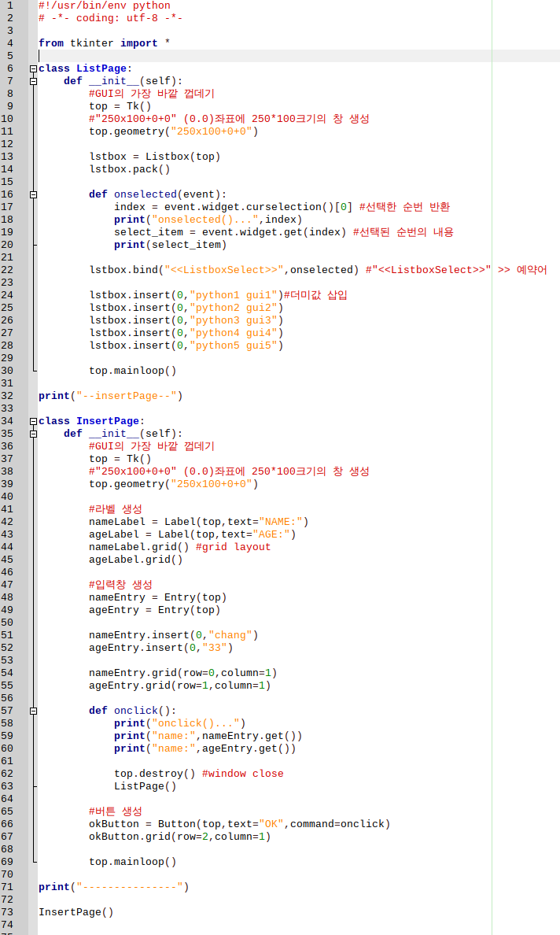Collapse the def onclick fold marker

tap(33, 711)
